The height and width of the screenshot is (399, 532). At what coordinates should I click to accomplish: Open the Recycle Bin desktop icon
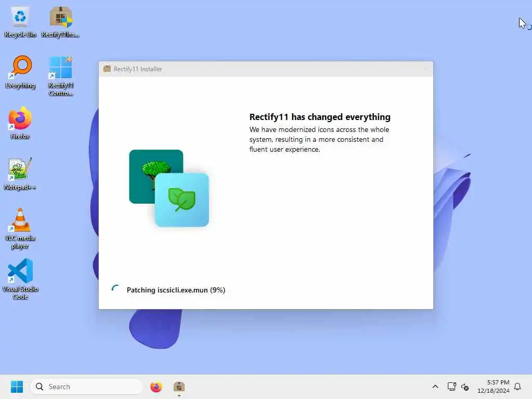point(20,22)
